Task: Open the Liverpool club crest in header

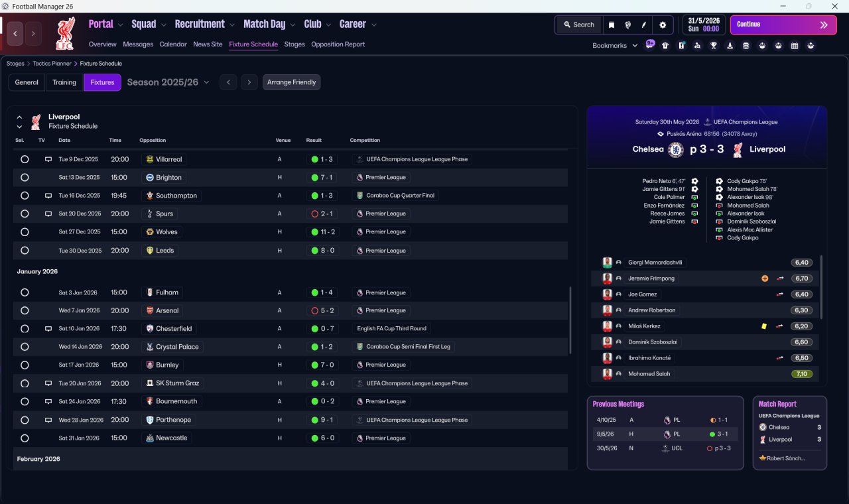Action: point(65,33)
